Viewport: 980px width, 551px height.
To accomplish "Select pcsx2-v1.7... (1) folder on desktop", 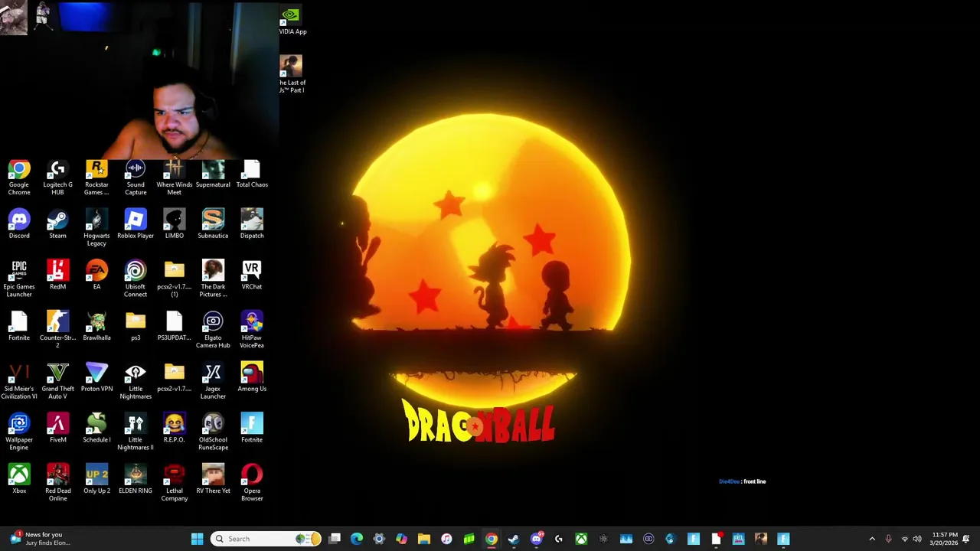I will [x=174, y=279].
